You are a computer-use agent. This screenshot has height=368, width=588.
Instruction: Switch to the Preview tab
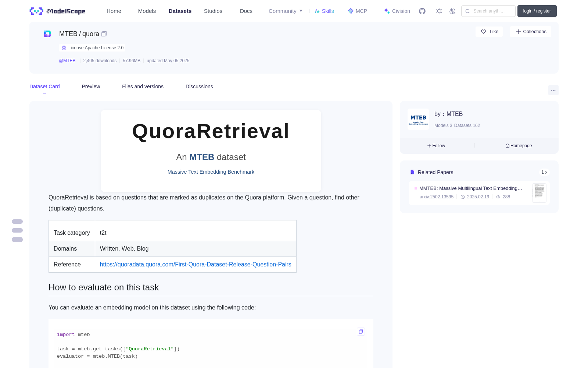[x=91, y=86]
